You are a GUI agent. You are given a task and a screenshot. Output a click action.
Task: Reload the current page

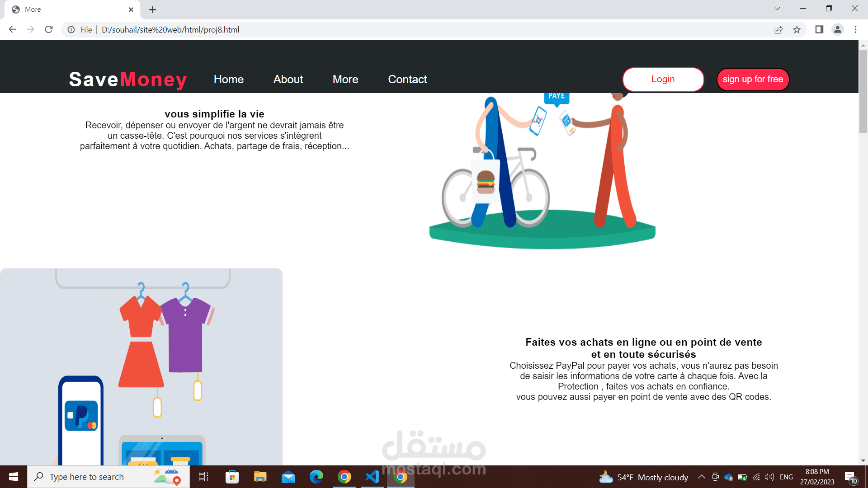pos(49,30)
